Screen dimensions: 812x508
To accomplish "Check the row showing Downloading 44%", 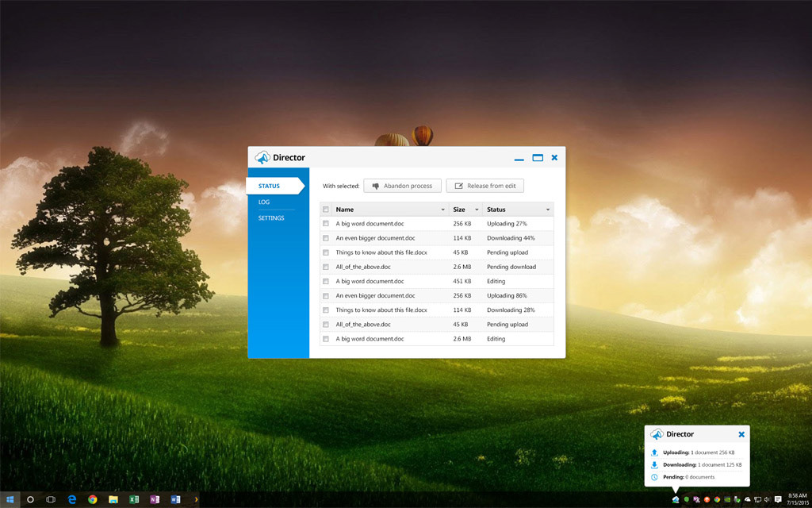I will pos(326,238).
